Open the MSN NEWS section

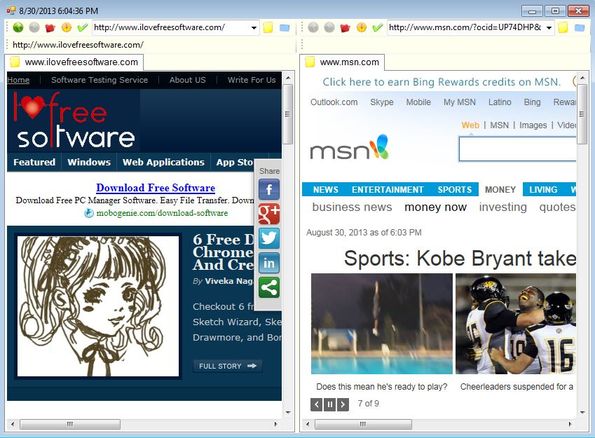pos(326,189)
